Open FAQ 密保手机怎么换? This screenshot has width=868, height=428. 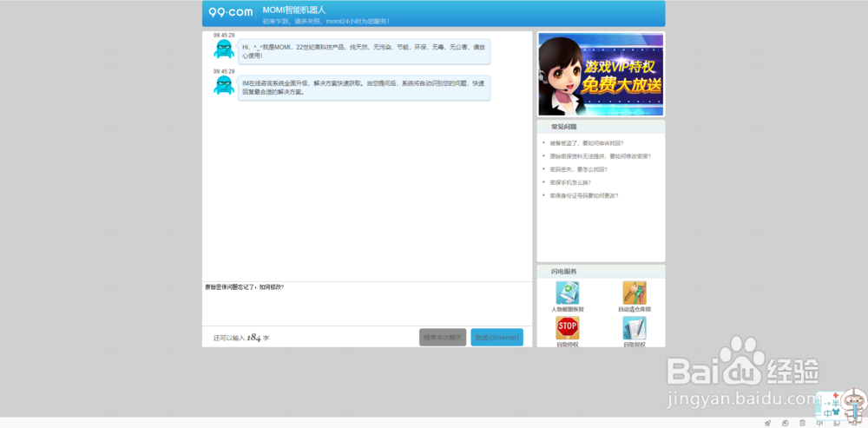[x=570, y=182]
